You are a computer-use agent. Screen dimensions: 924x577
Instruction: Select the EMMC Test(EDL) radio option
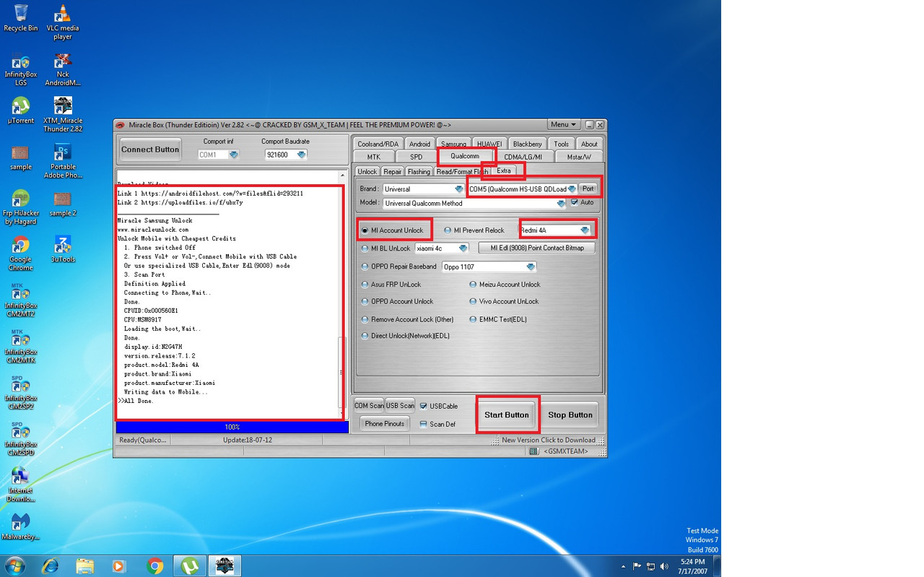[498, 320]
